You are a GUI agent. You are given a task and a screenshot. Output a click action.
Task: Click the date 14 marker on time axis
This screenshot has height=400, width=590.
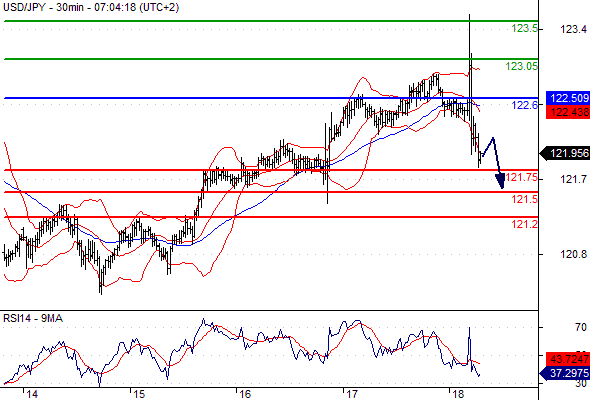pos(32,394)
